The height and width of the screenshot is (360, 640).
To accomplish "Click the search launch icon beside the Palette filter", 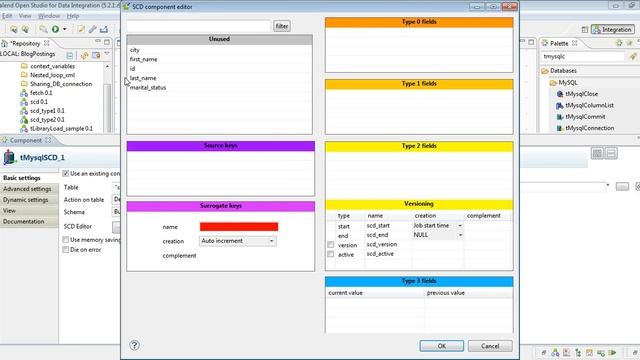I will tap(633, 57).
